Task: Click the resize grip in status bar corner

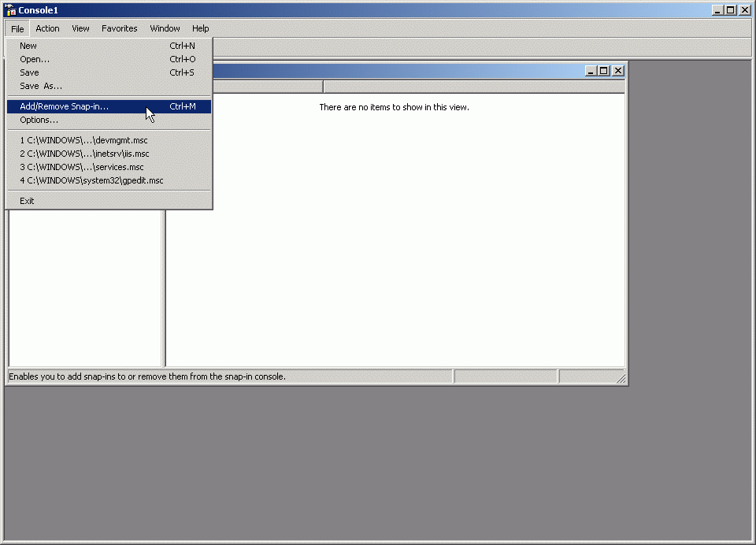Action: click(621, 379)
